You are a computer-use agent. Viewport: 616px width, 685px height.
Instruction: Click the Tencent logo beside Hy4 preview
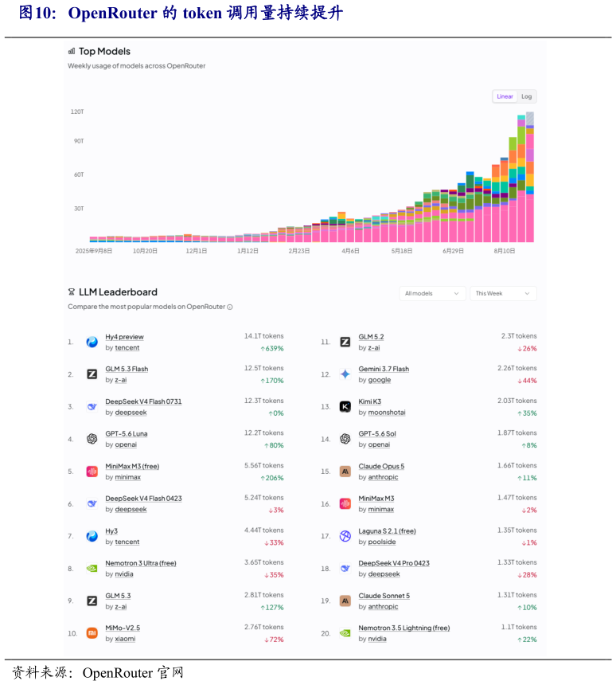point(92,342)
